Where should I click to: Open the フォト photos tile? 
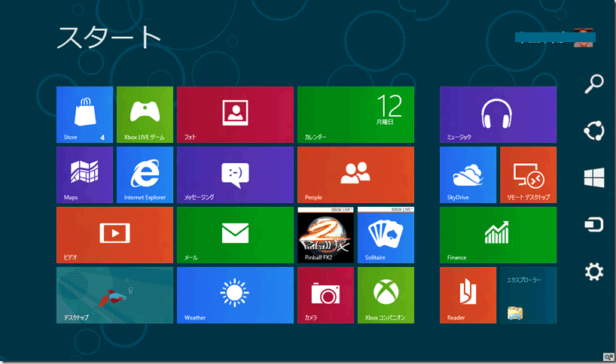[235, 114]
